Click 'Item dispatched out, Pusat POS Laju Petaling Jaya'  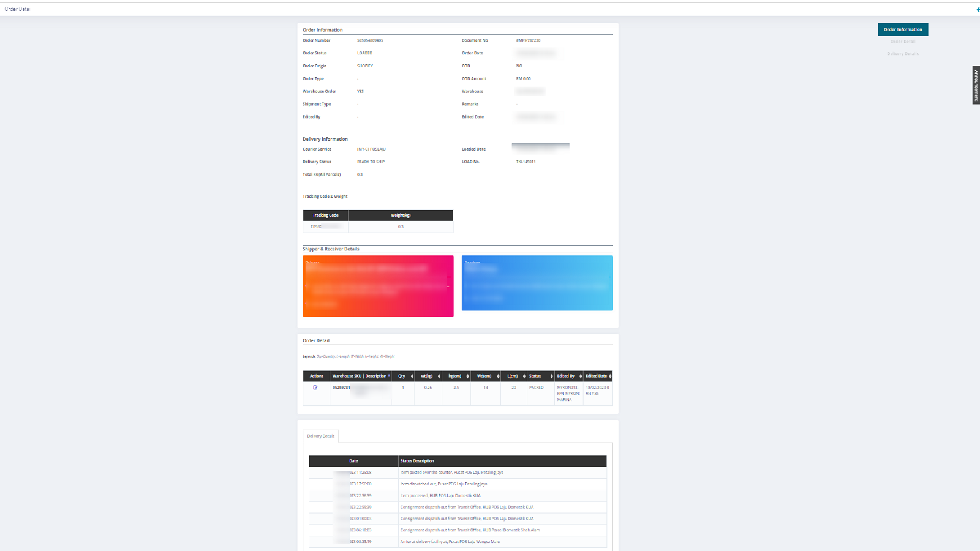tap(443, 484)
